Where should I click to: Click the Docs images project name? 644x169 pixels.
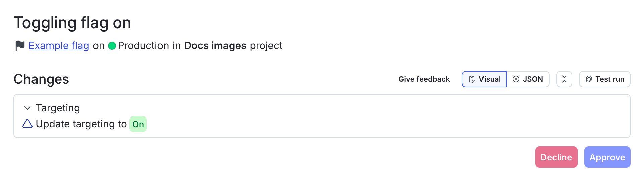click(215, 46)
